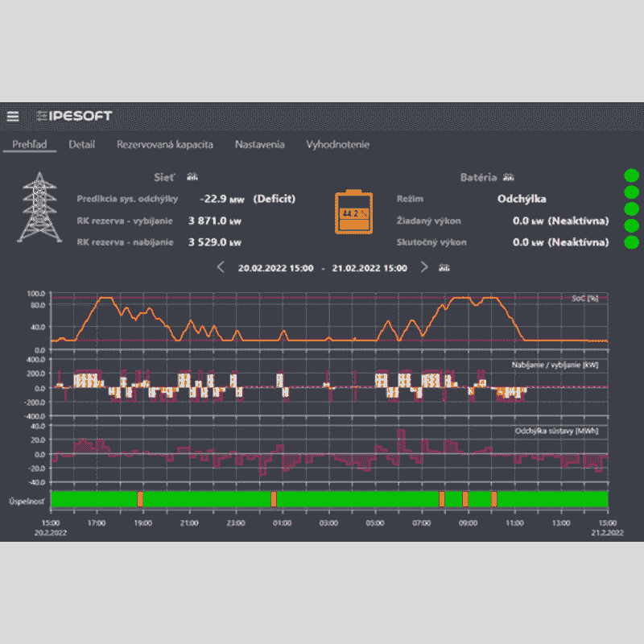This screenshot has width=644, height=644.
Task: Click the small icon beside Batéria heading
Action: [509, 177]
